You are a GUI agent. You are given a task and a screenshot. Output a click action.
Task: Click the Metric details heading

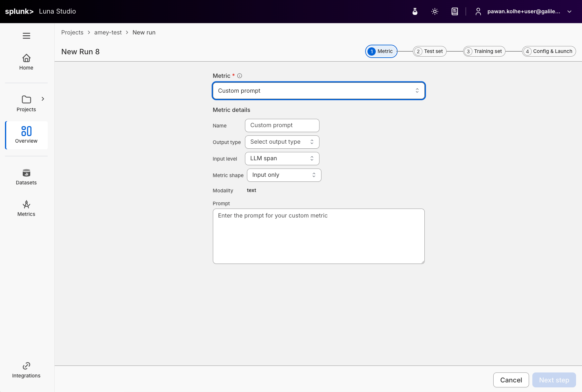231,110
